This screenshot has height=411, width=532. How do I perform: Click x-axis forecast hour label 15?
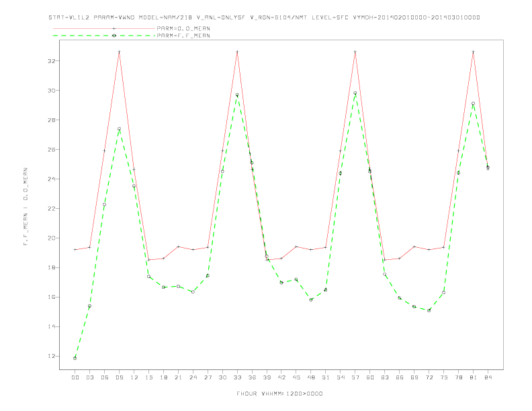click(x=148, y=377)
